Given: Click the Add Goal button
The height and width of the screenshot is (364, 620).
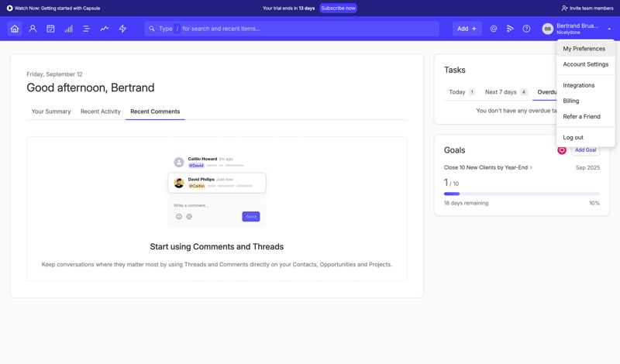Looking at the screenshot, I should click(x=585, y=150).
